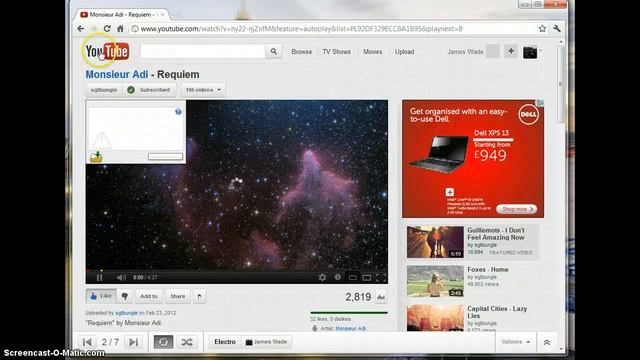Click download icon in video overlay

point(96,157)
